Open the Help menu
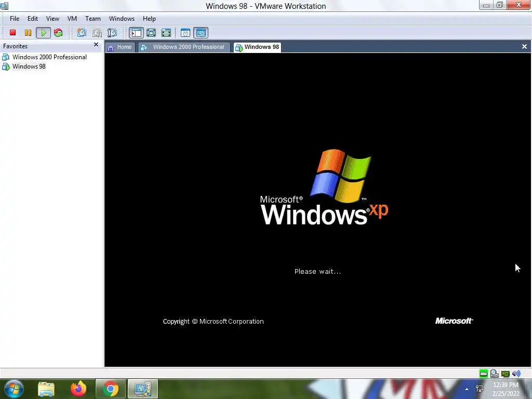This screenshot has height=399, width=532. 149,19
